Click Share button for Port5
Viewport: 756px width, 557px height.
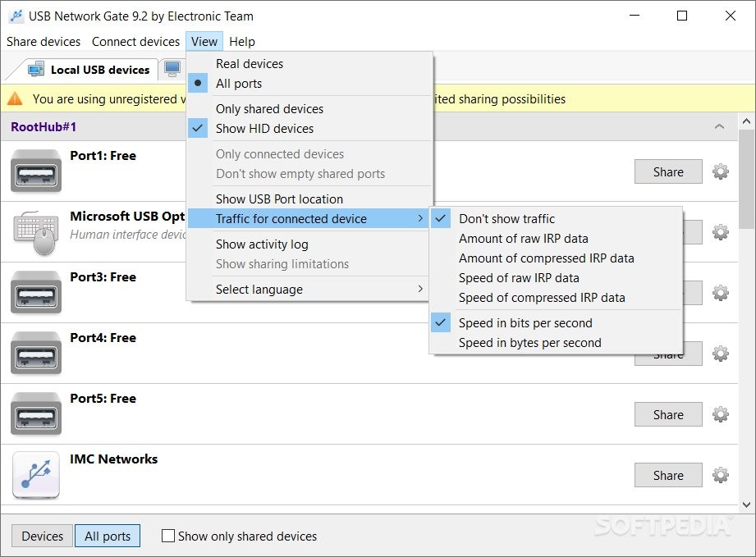point(668,414)
